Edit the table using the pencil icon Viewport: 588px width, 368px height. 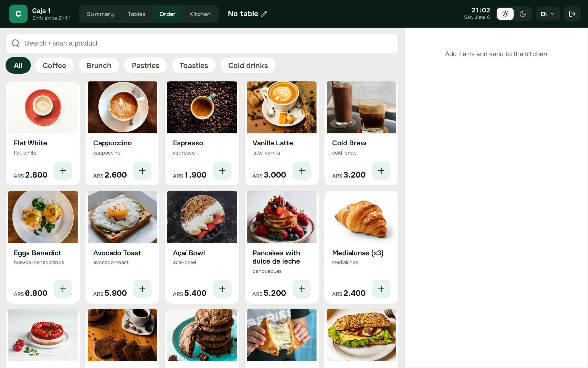coord(264,14)
